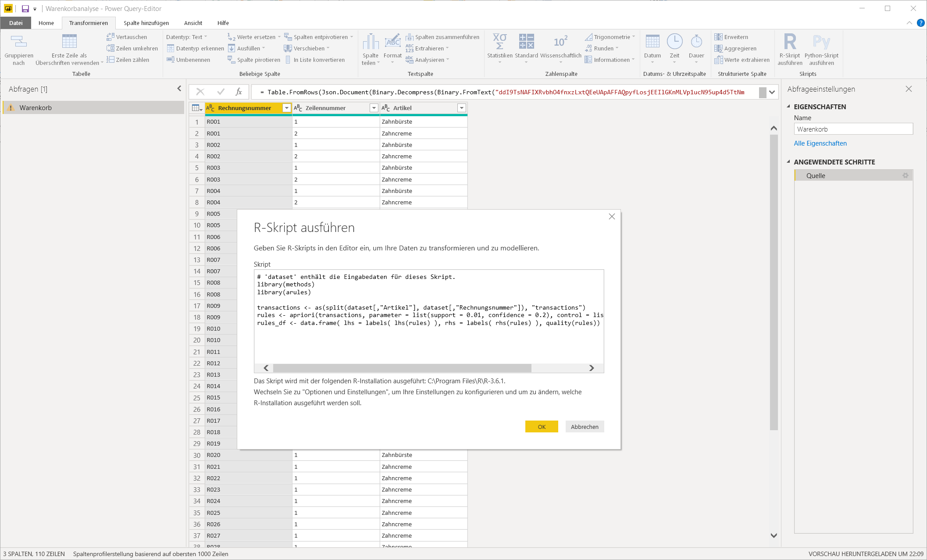Expand the formula bar with chevron
This screenshot has width=927, height=560.
point(772,92)
